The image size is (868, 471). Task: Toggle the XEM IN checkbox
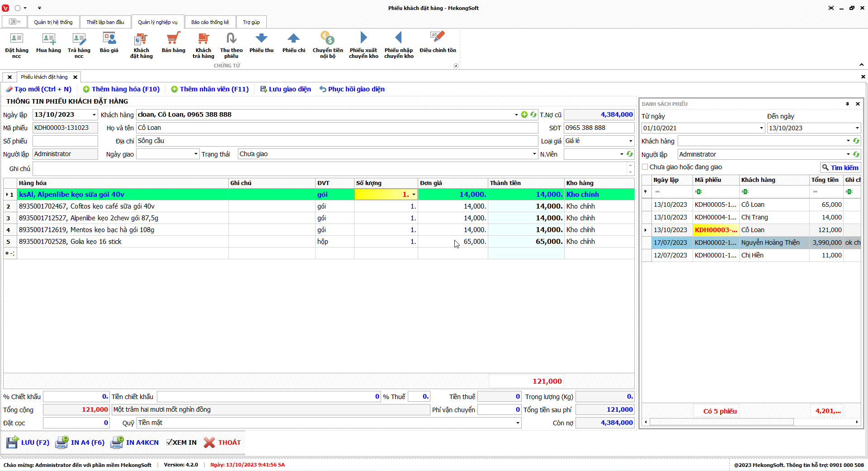(x=170, y=442)
